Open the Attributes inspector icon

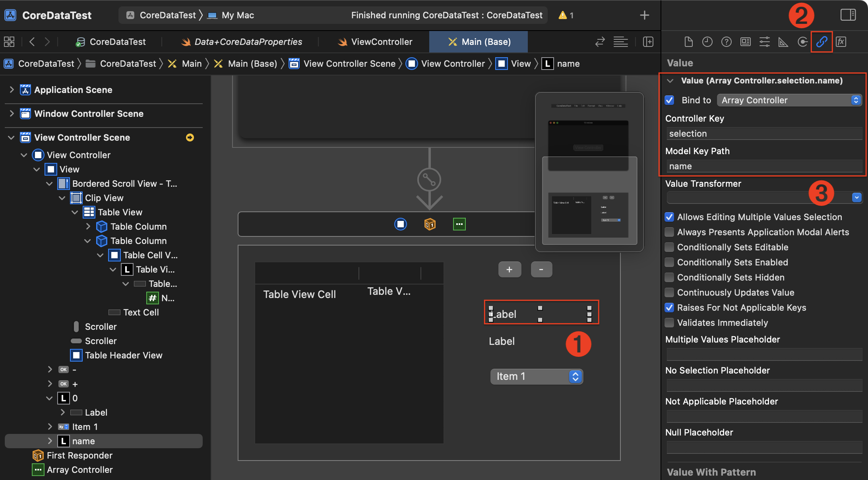click(764, 42)
